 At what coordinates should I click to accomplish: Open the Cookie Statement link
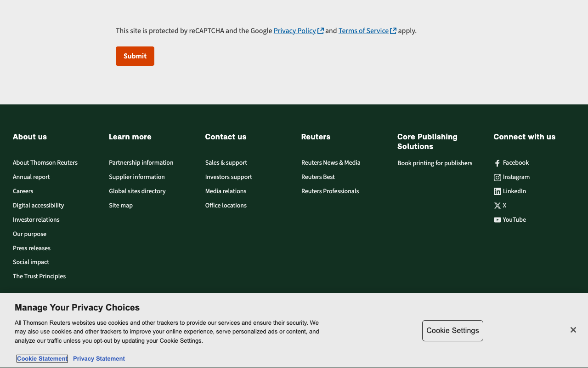click(x=42, y=359)
